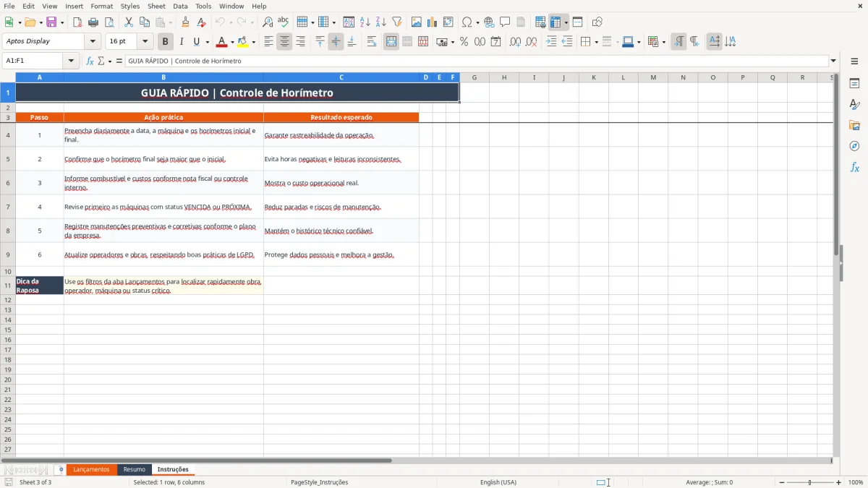Screen dimensions: 868x488
Task: Toggle Wrap Text
Action: coord(372,42)
